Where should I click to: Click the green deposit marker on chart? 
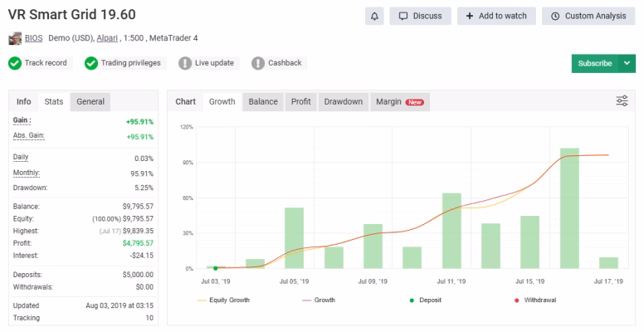tap(215, 268)
